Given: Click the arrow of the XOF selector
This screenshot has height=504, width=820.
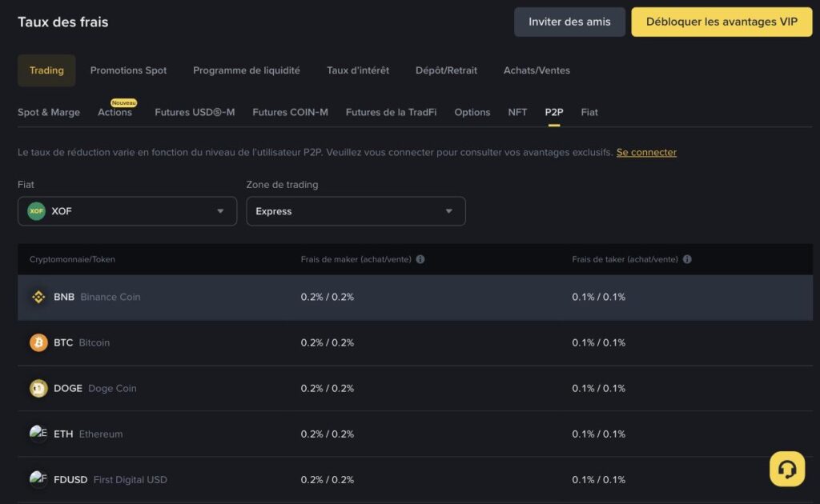Looking at the screenshot, I should coord(220,211).
